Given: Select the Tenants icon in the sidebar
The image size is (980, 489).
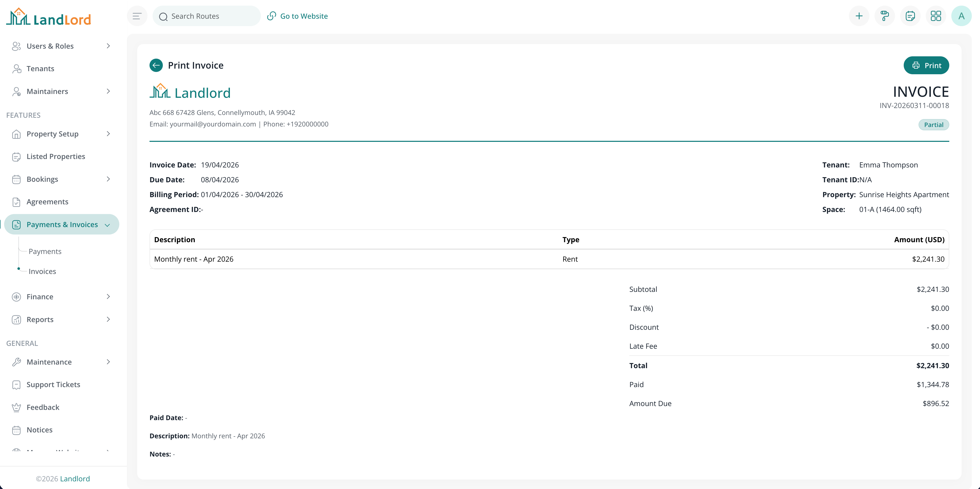Looking at the screenshot, I should [x=17, y=69].
